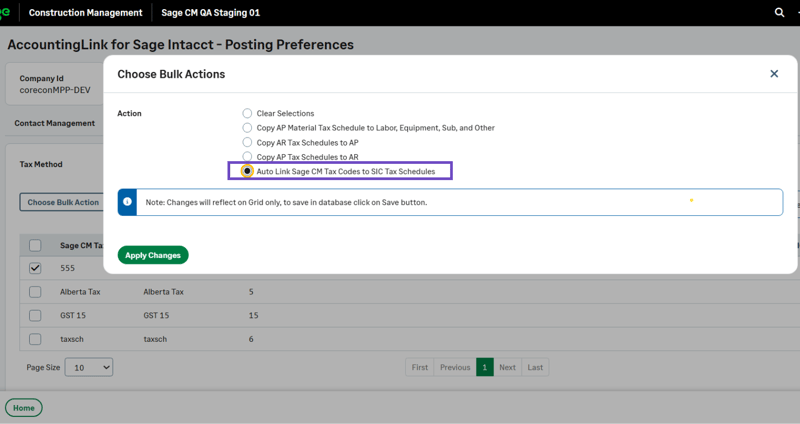Choose Copy AR Tax Schedules to AP
The width and height of the screenshot is (800, 424).
(x=247, y=143)
